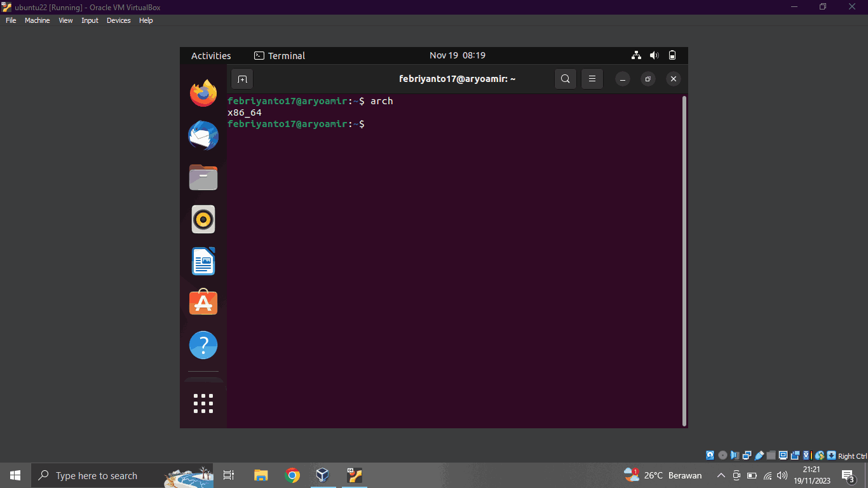The height and width of the screenshot is (488, 868).
Task: Click the network adapter indicator in VirtualBox status bar
Action: coord(747,456)
